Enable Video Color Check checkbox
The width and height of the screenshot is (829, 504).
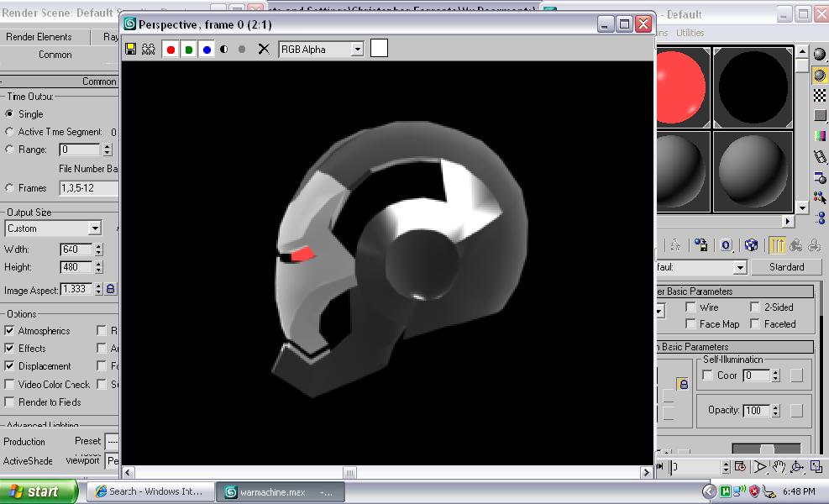(9, 384)
